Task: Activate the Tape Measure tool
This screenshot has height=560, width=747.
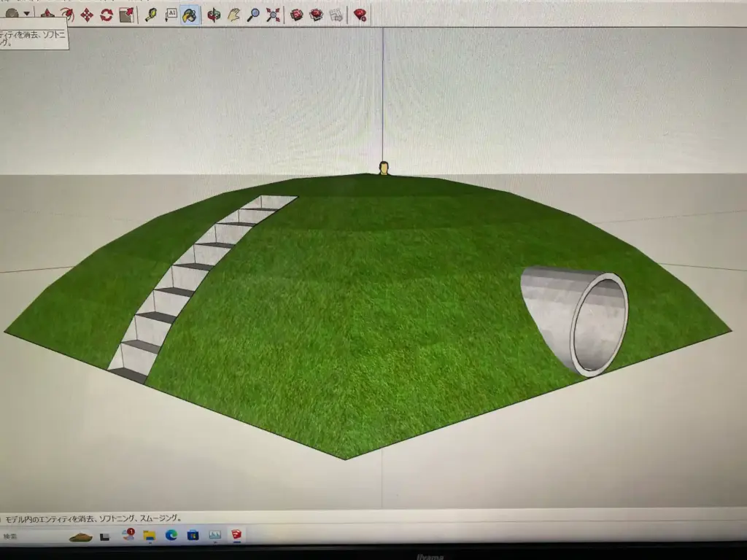Action: (151, 15)
